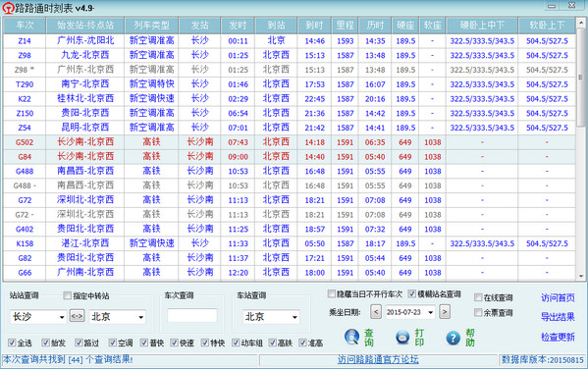Toggle the 路过 checkbox
588x369 pixels.
point(79,343)
